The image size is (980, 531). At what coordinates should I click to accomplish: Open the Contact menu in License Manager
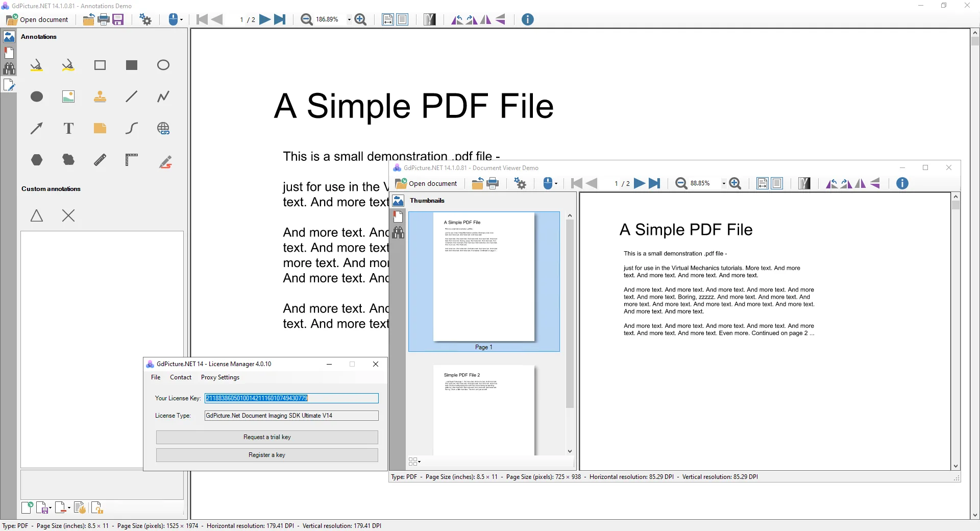[x=181, y=377]
